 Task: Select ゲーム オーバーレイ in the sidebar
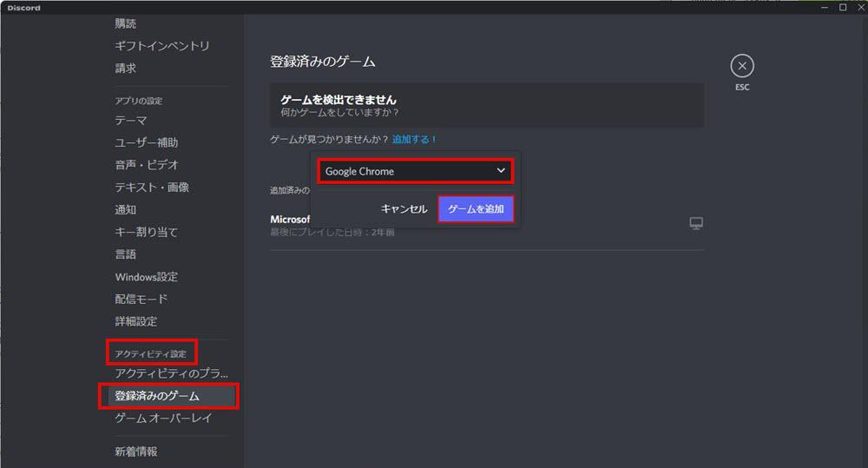pos(163,419)
